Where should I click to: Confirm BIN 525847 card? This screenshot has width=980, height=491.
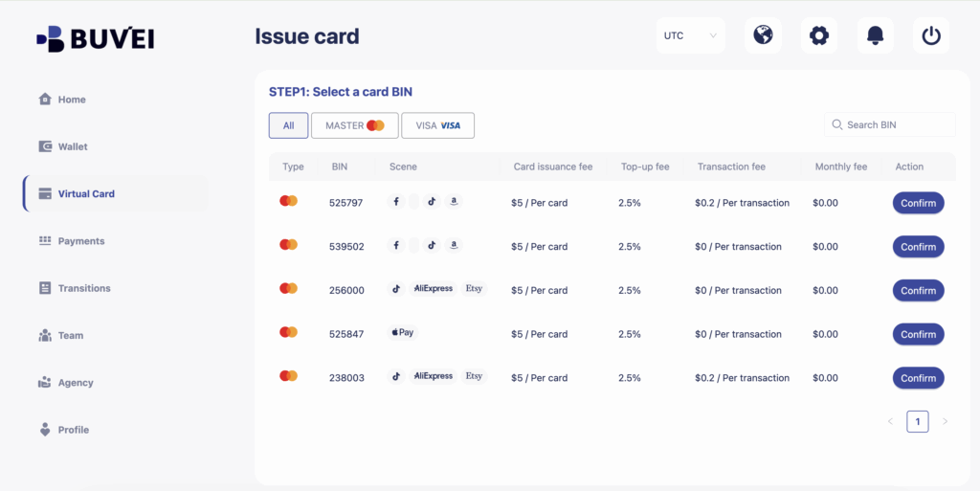point(918,334)
